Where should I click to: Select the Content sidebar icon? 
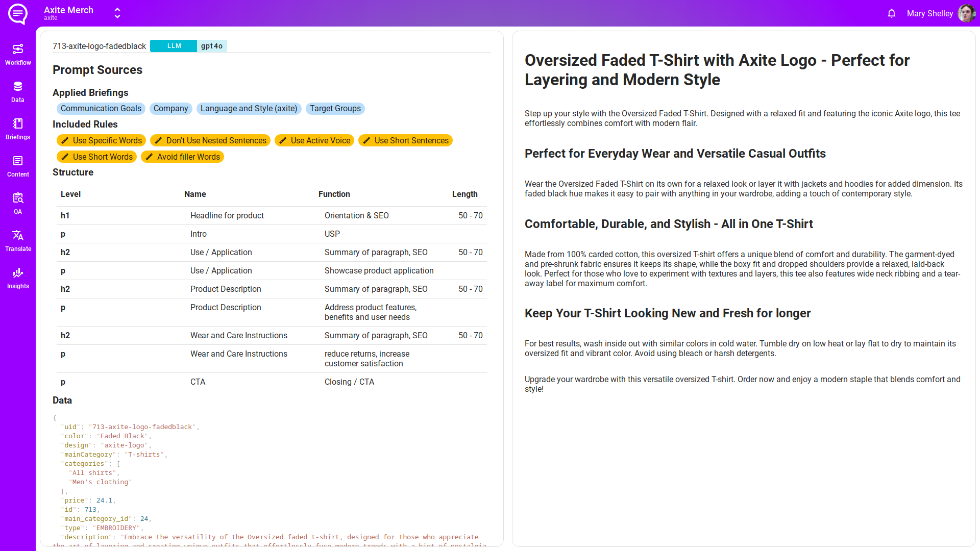pyautogui.click(x=18, y=166)
